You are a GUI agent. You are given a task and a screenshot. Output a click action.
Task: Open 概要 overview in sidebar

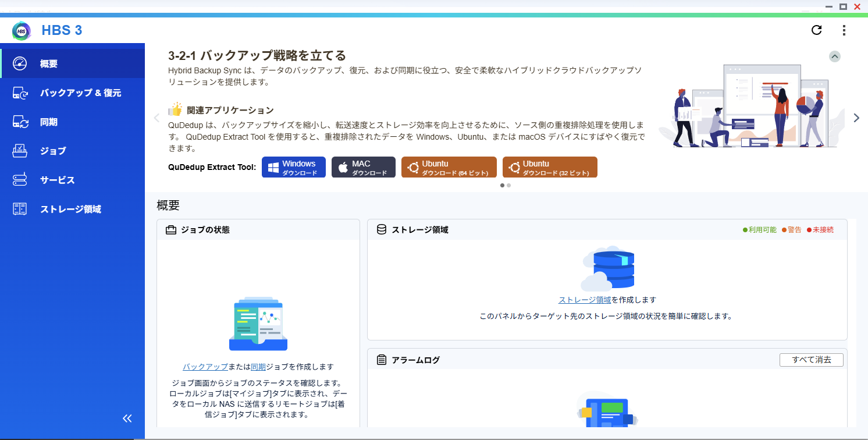point(49,64)
